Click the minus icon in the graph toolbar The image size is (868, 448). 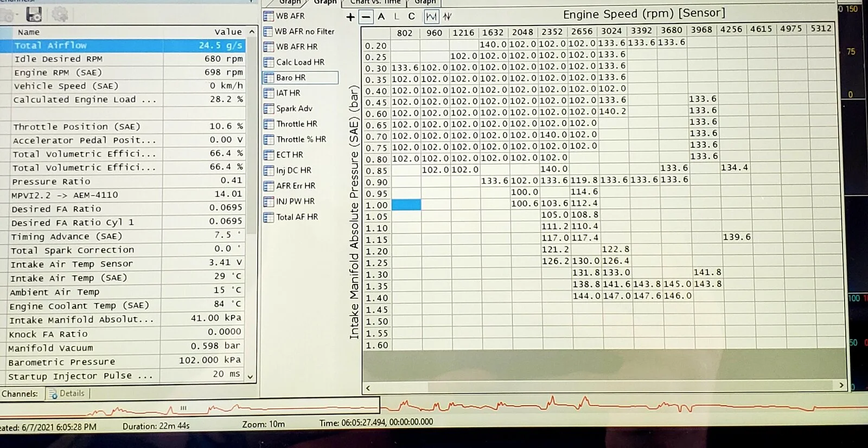366,17
